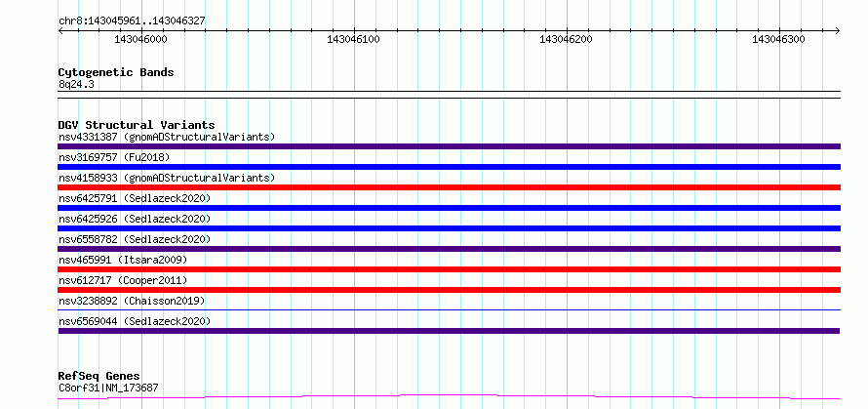Screen dimensions: 868x409
Task: Click the red bar under nsv465991
Action: 449,269
